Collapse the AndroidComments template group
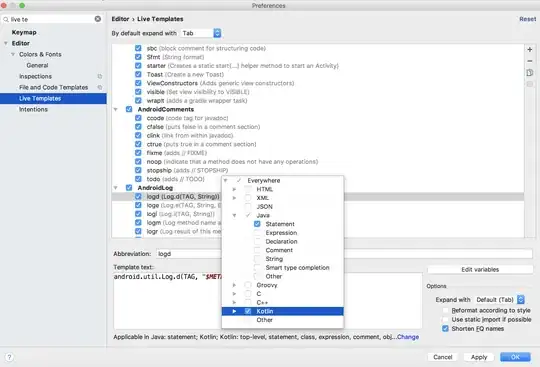Screen dimensions: 540x367 116,109
